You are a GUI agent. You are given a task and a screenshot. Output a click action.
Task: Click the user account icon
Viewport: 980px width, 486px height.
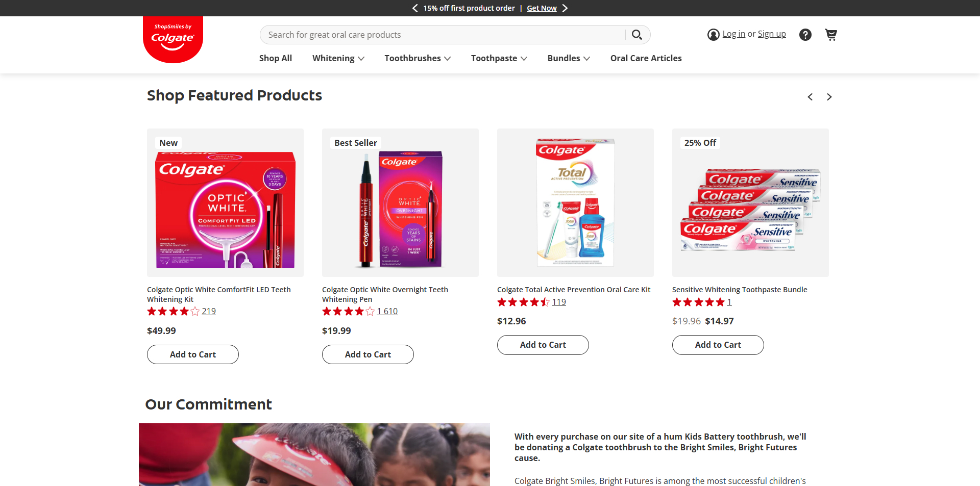point(713,35)
